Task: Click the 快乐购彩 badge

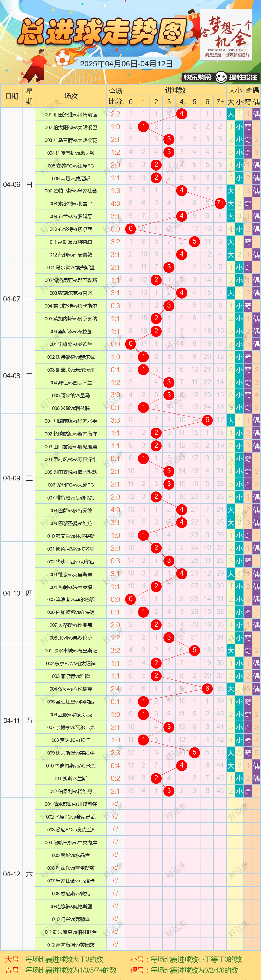Action: (198, 77)
